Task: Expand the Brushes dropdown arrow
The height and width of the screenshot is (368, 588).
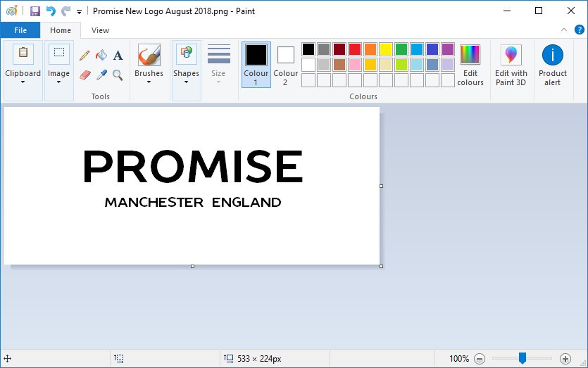Action: [149, 82]
